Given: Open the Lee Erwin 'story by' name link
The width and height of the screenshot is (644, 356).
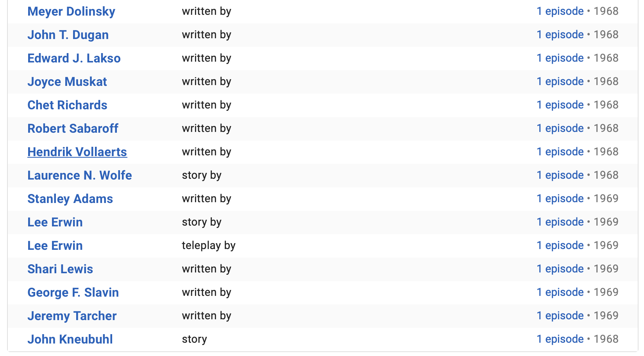Looking at the screenshot, I should (x=55, y=222).
